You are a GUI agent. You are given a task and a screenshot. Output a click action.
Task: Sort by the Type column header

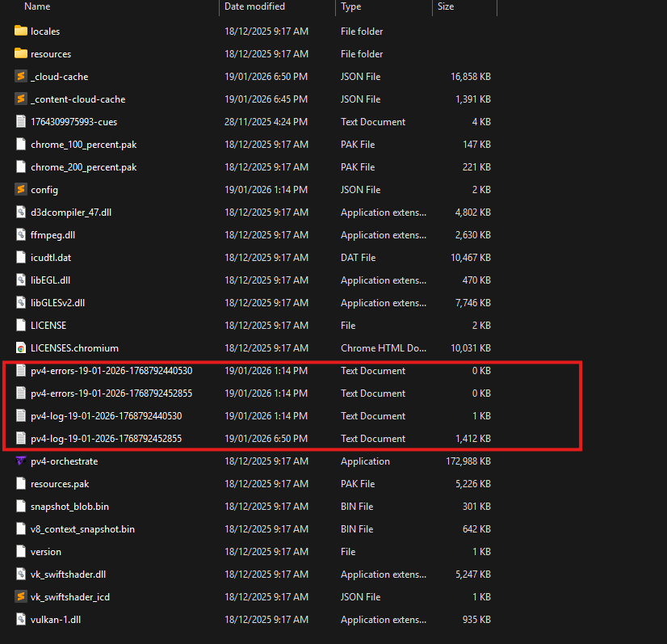tap(351, 6)
